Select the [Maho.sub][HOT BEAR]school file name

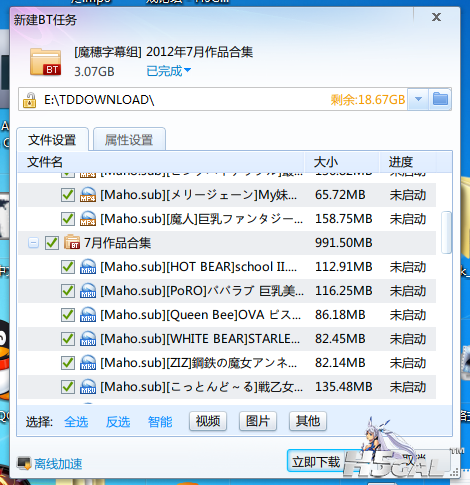[199, 267]
